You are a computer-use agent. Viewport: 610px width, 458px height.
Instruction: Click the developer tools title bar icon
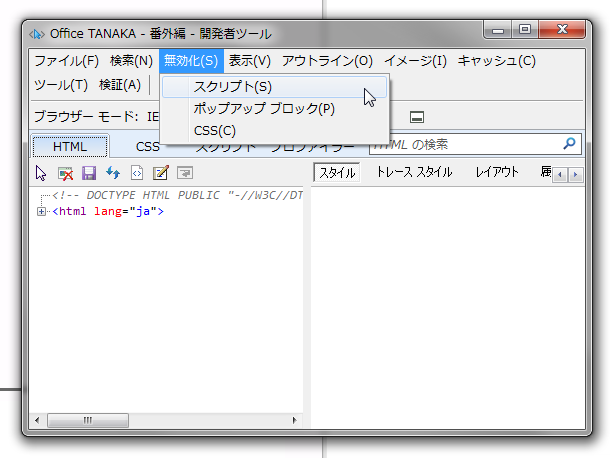37,34
